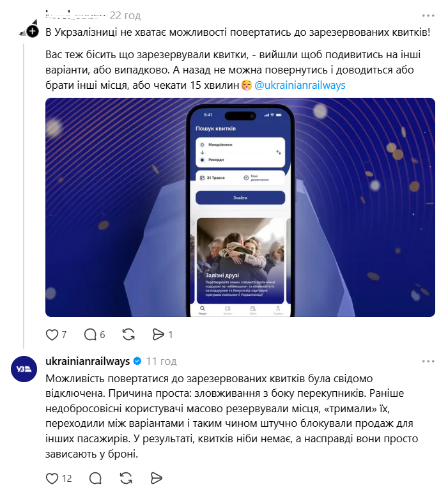
Task: Click the 11 год timestamp on the reply
Action: click(x=161, y=361)
